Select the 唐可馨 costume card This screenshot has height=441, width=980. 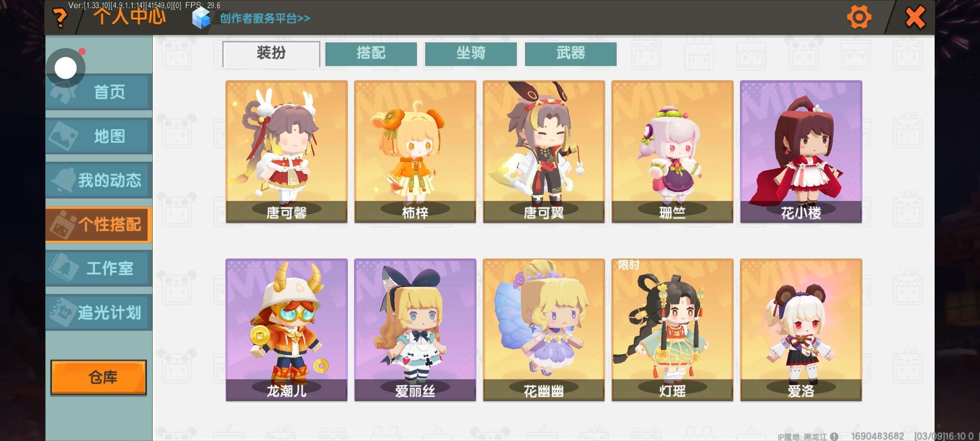click(x=287, y=151)
